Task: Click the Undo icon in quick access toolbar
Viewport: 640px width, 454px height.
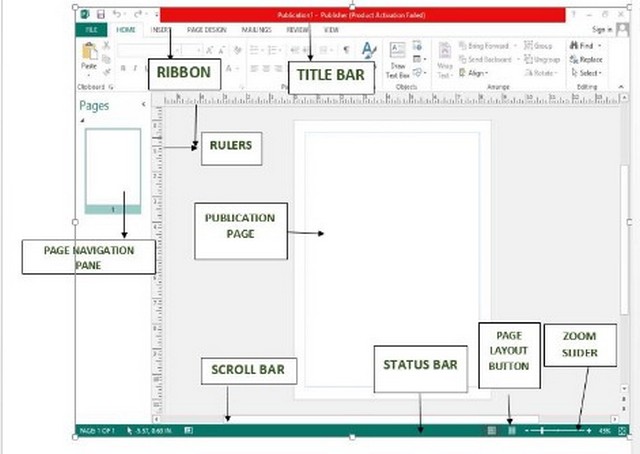Action: pyautogui.click(x=116, y=16)
